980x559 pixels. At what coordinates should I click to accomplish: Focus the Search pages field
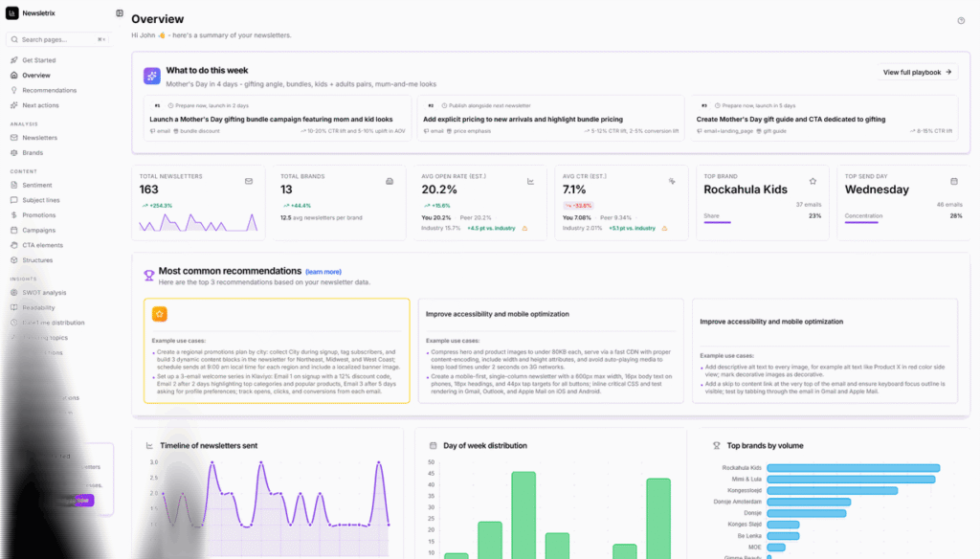tap(58, 39)
